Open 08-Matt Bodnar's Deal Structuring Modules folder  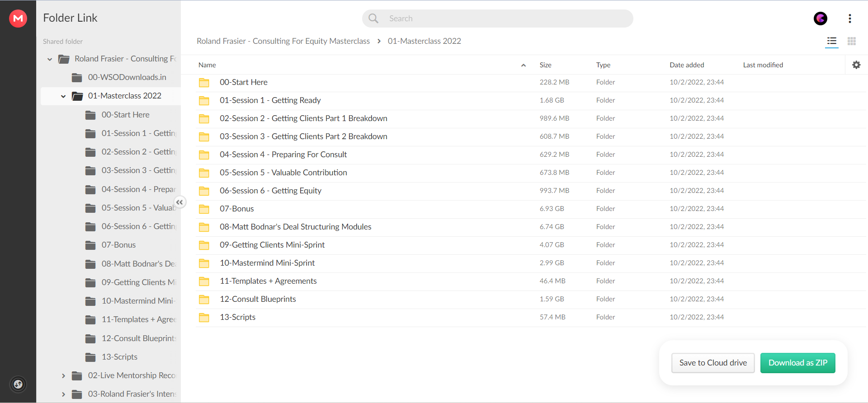pyautogui.click(x=296, y=227)
